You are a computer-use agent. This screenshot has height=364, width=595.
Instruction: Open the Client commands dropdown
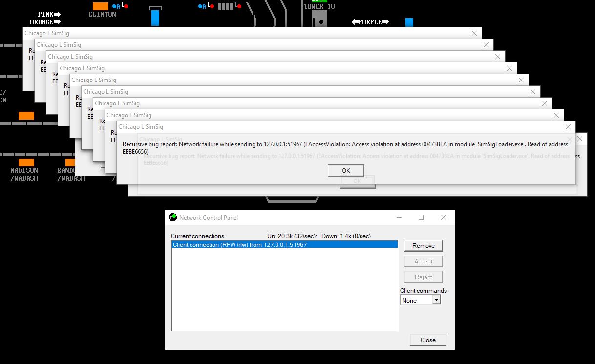[x=436, y=300]
